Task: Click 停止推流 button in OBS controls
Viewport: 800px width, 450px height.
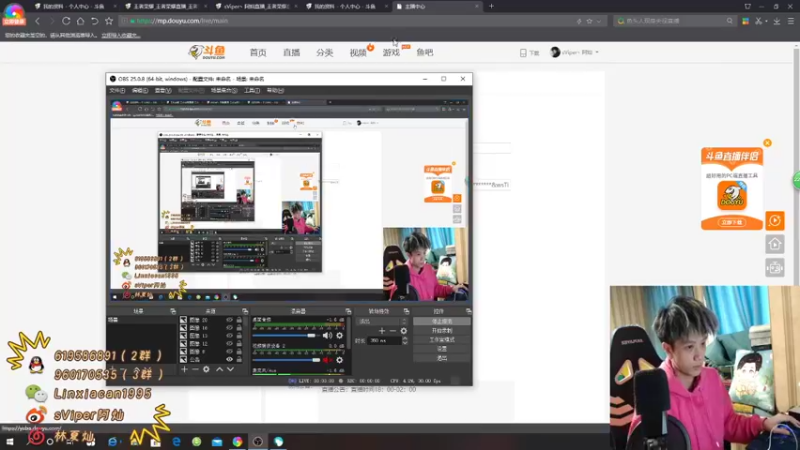Action: [442, 321]
